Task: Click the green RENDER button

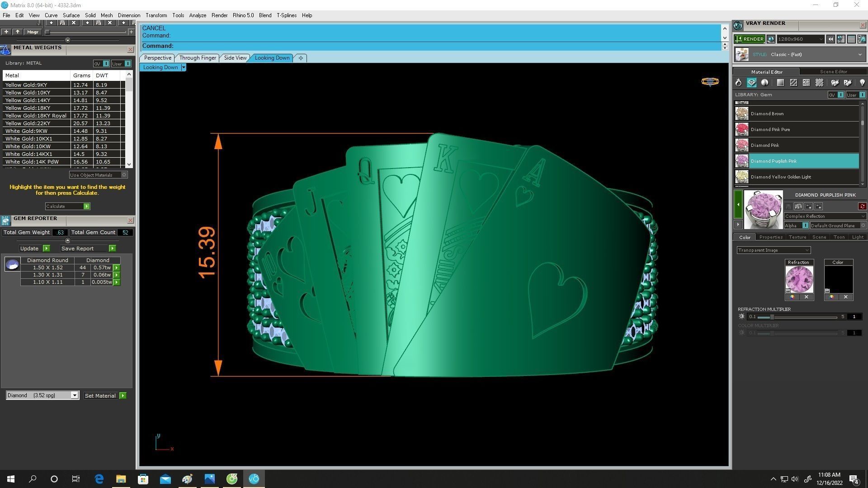Action: [x=749, y=39]
